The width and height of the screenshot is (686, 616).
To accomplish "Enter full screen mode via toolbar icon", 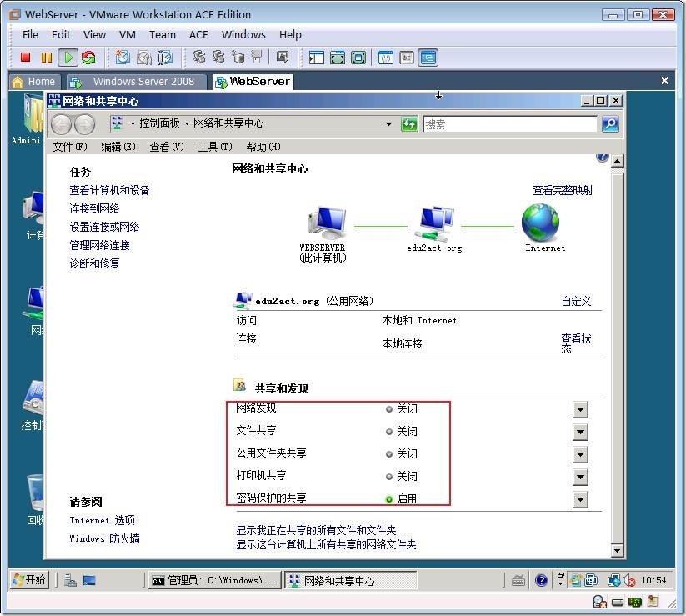I will pyautogui.click(x=338, y=58).
